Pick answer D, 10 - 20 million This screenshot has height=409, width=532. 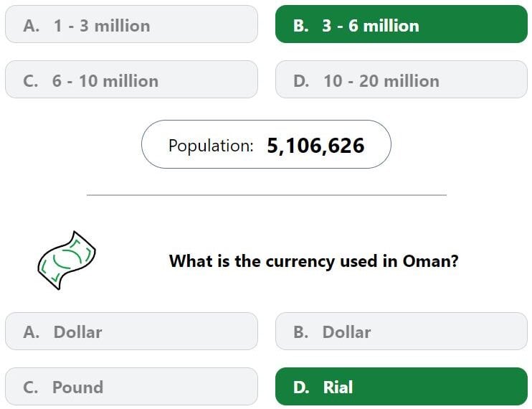[402, 80]
